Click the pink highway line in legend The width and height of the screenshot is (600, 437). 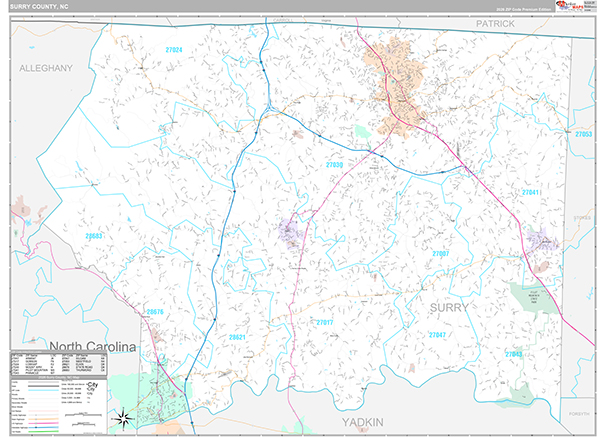[43, 423]
